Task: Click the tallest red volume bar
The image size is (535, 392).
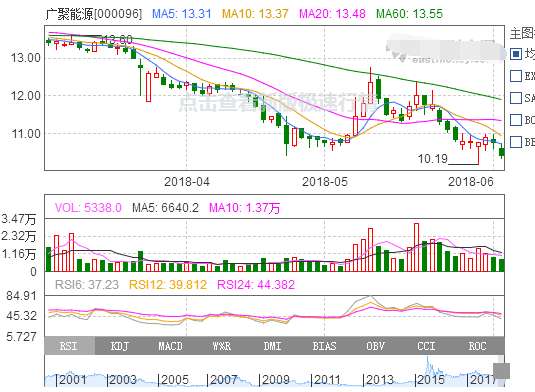Action: pos(416,247)
